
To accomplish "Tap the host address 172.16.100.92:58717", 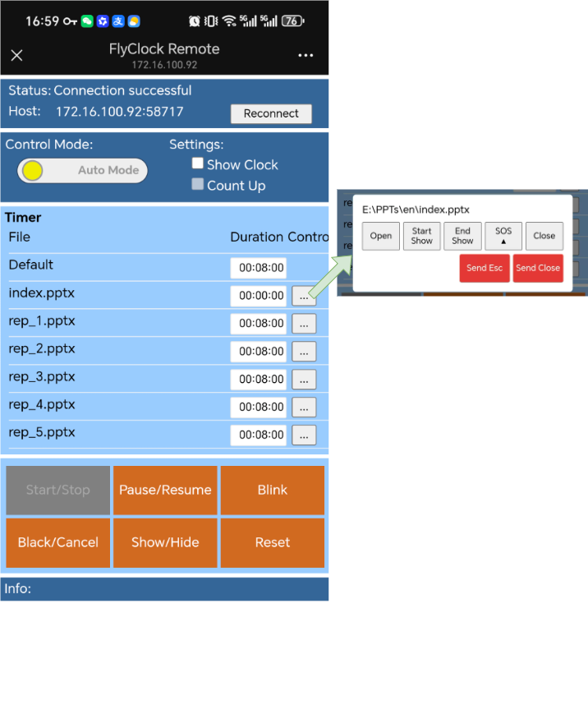I will (120, 112).
